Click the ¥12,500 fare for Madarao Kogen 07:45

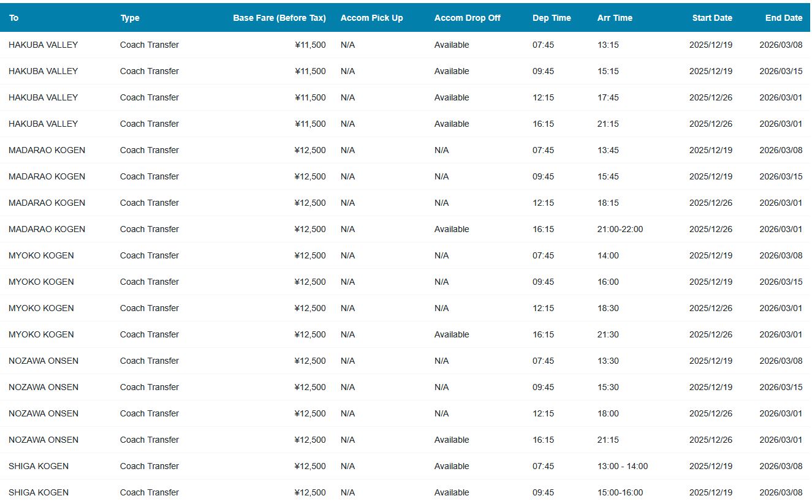(310, 150)
